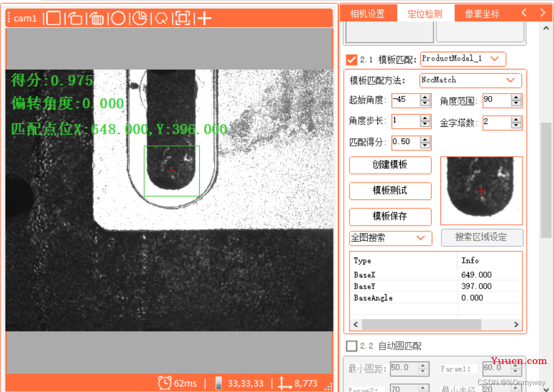Image resolution: width=554 pixels, height=392 pixels.
Task: Click the clock icon next to 62ms
Action: [165, 383]
